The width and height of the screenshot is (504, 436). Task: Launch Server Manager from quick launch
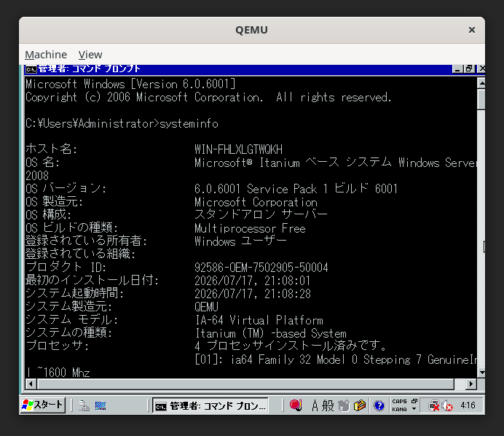(x=84, y=405)
